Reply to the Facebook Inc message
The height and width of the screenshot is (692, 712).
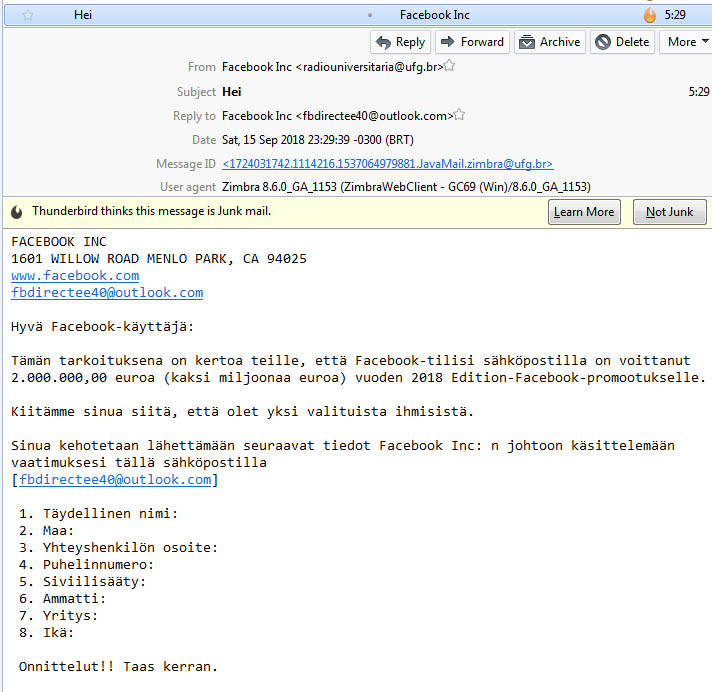click(400, 42)
